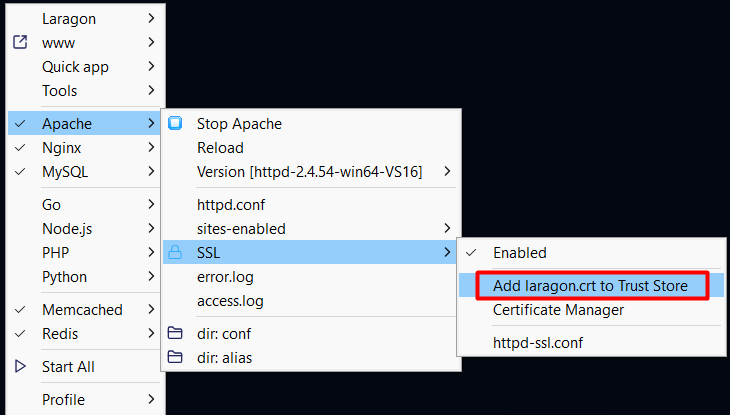
Task: Expand the PHP submenu arrow
Action: (x=150, y=253)
